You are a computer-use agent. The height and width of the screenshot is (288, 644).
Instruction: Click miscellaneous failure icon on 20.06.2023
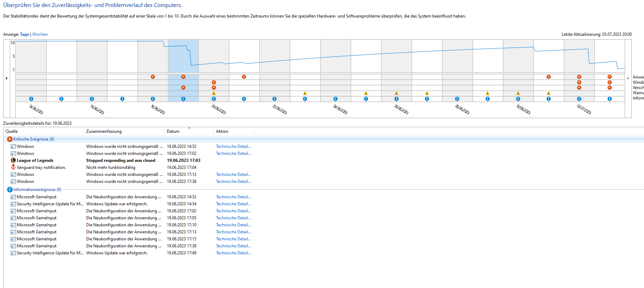pyautogui.click(x=214, y=88)
